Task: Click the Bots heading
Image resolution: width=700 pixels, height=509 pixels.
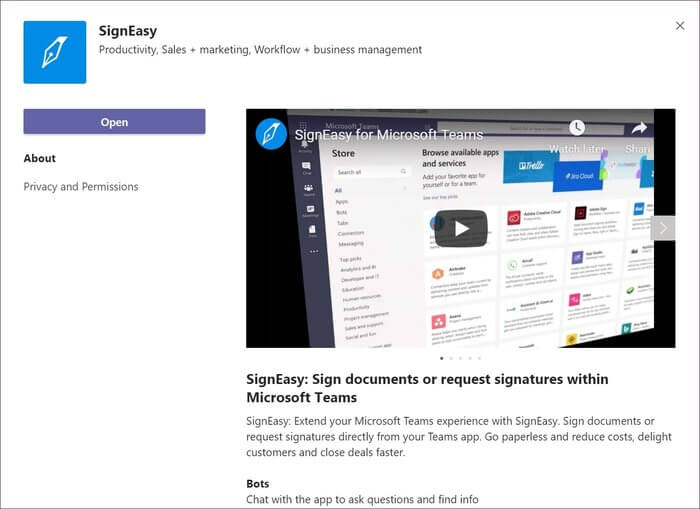Action: tap(258, 484)
